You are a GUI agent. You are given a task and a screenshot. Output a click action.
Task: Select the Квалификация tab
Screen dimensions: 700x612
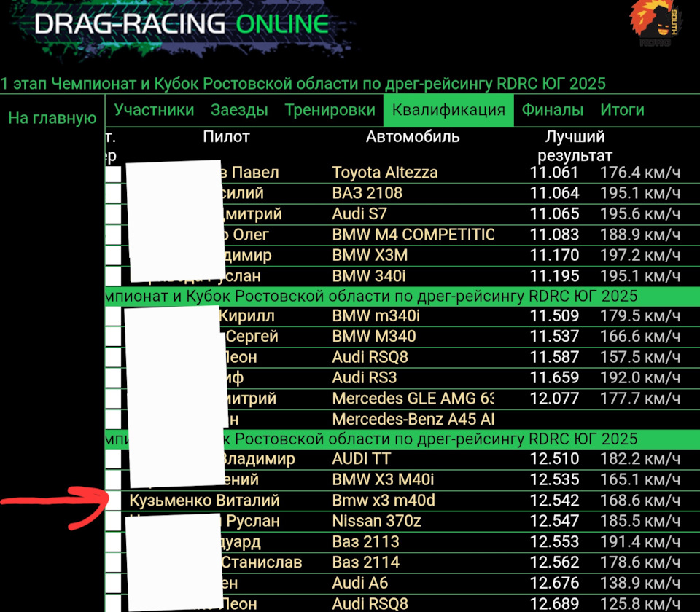click(x=448, y=110)
